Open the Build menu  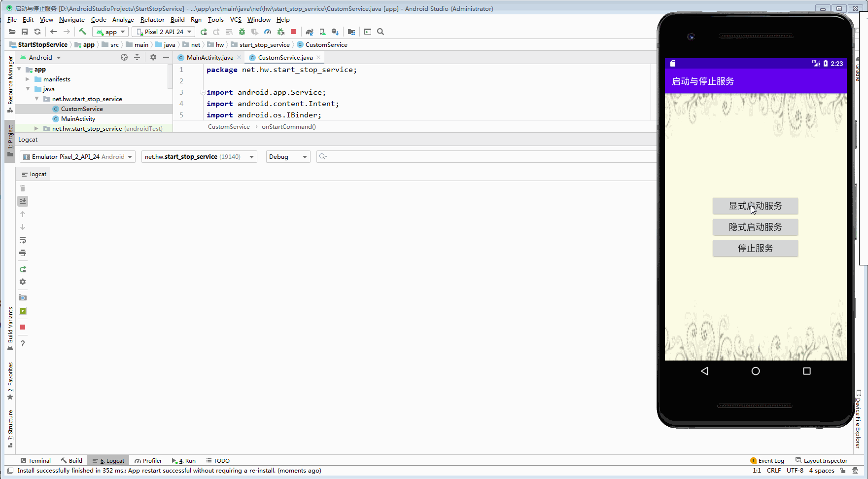[x=177, y=20]
